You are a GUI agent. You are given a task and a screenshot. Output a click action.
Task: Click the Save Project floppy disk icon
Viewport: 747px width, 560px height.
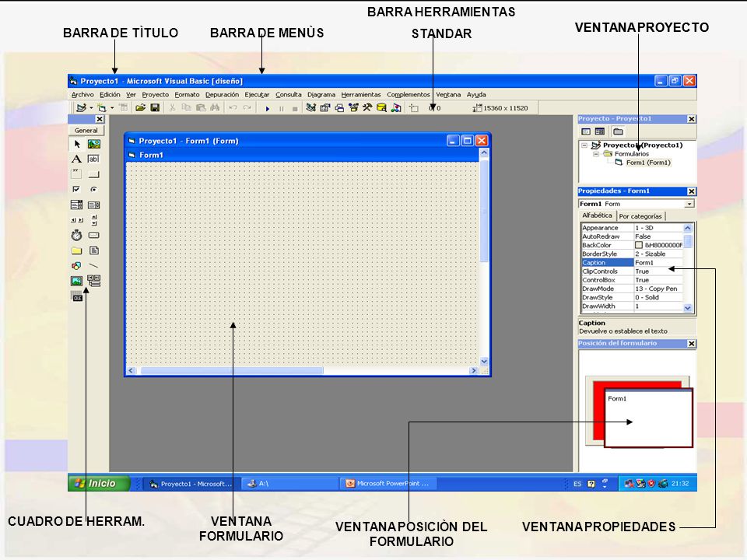pos(155,108)
